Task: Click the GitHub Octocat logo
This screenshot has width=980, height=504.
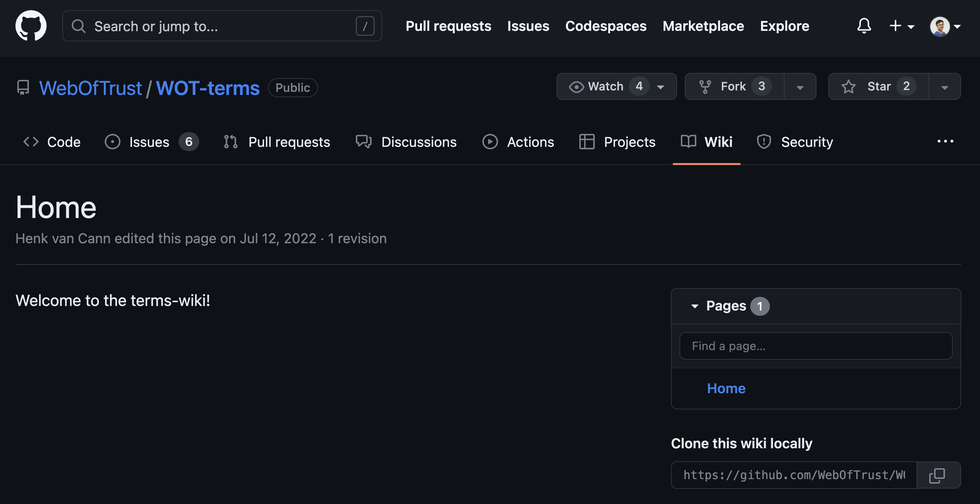Action: pos(31,26)
